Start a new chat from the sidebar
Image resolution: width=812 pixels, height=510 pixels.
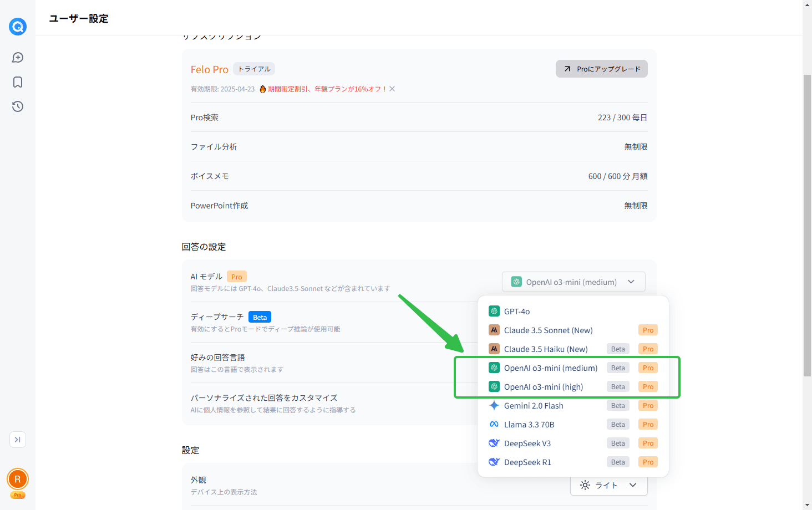coord(18,58)
